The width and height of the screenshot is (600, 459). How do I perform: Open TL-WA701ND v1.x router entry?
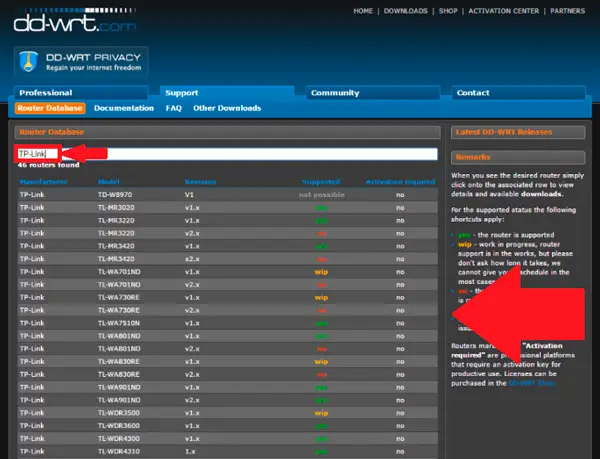click(x=227, y=272)
